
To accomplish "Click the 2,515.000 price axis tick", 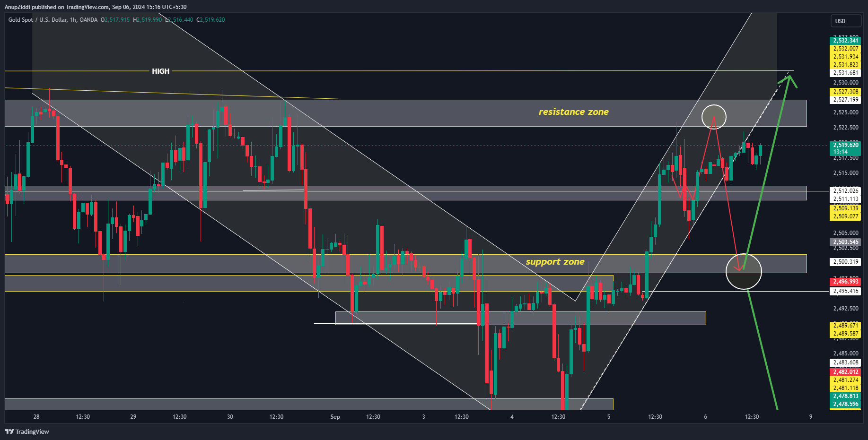I will (x=845, y=173).
